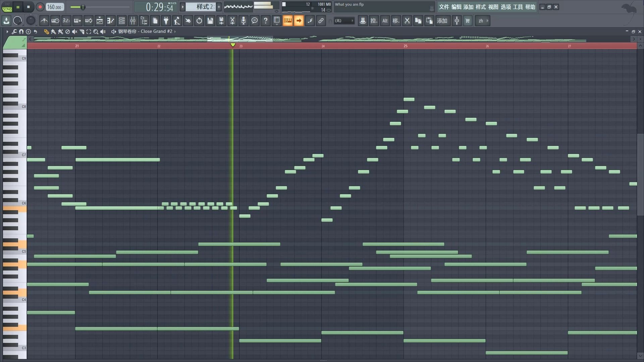
Task: Click the undo history circular arrow icon
Action: point(199,21)
